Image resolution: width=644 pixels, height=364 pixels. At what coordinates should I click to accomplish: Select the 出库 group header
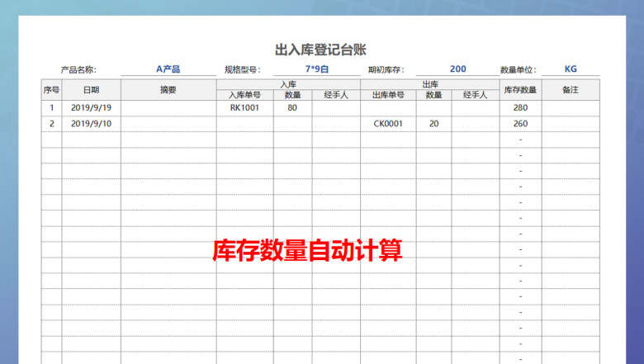[x=430, y=84]
